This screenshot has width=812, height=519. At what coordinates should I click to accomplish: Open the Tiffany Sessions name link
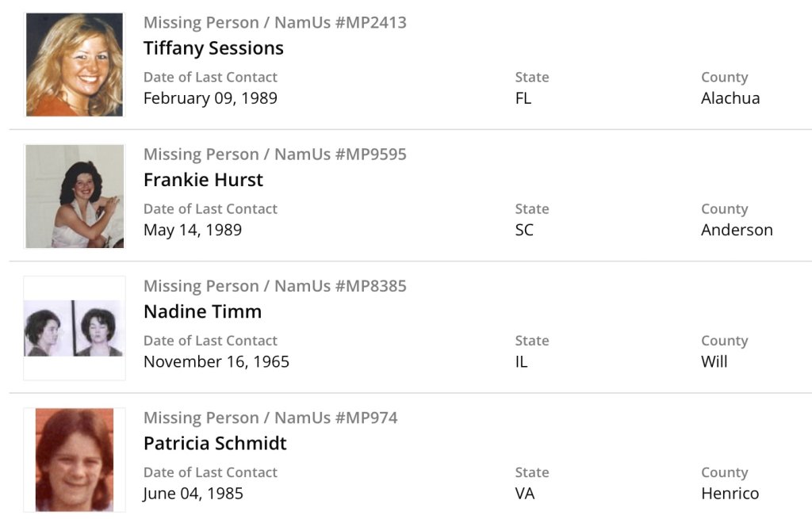213,48
